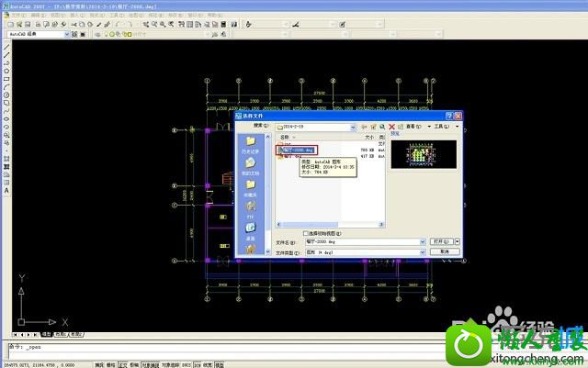Activate the Zoom Realtime toolbar icon
588x368 pixels.
pos(154,25)
